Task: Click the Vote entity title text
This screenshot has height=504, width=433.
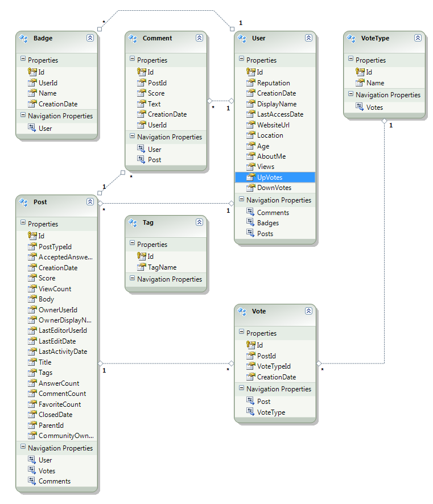Action: (x=259, y=311)
